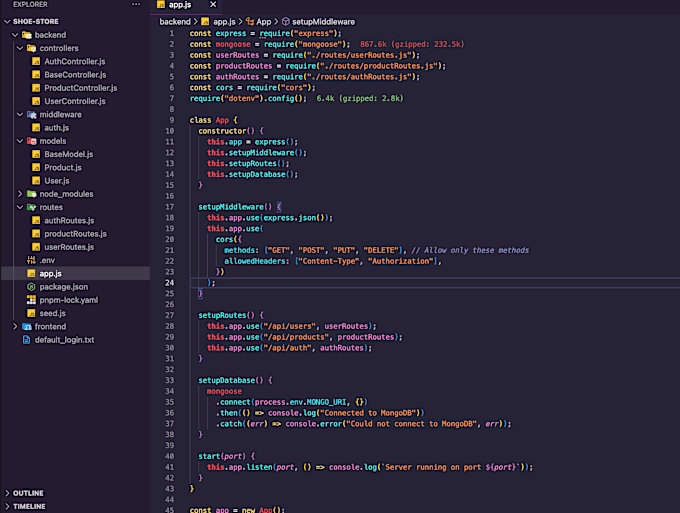This screenshot has width=680, height=513.
Task: Click the authRoutes.js file icon
Action: 36,220
